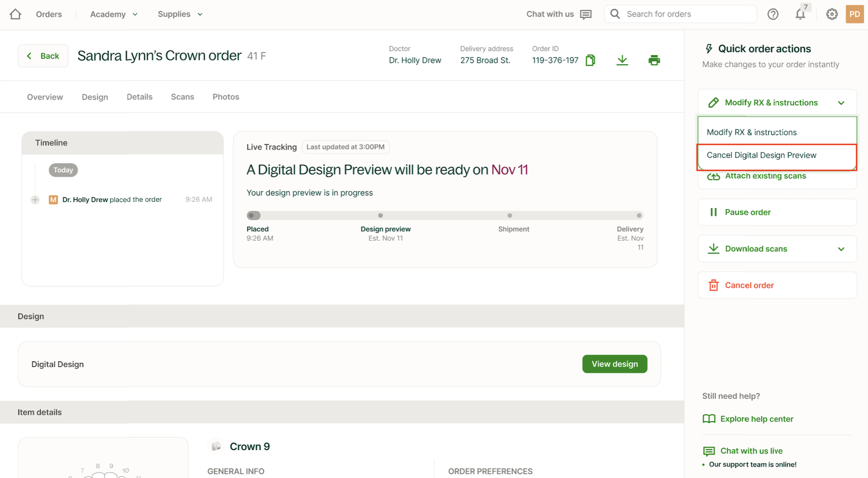Click the PD user profile avatar
The height and width of the screenshot is (478, 868).
[x=854, y=14]
